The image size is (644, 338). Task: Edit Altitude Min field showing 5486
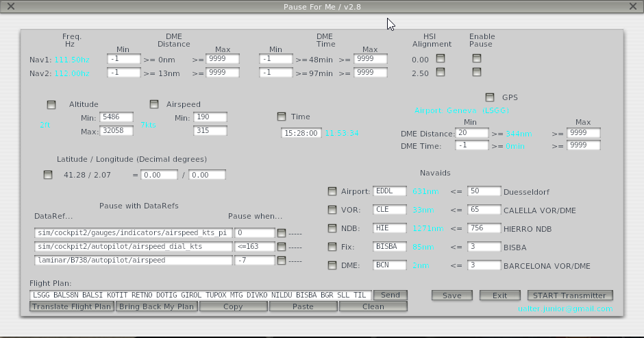pyautogui.click(x=116, y=117)
